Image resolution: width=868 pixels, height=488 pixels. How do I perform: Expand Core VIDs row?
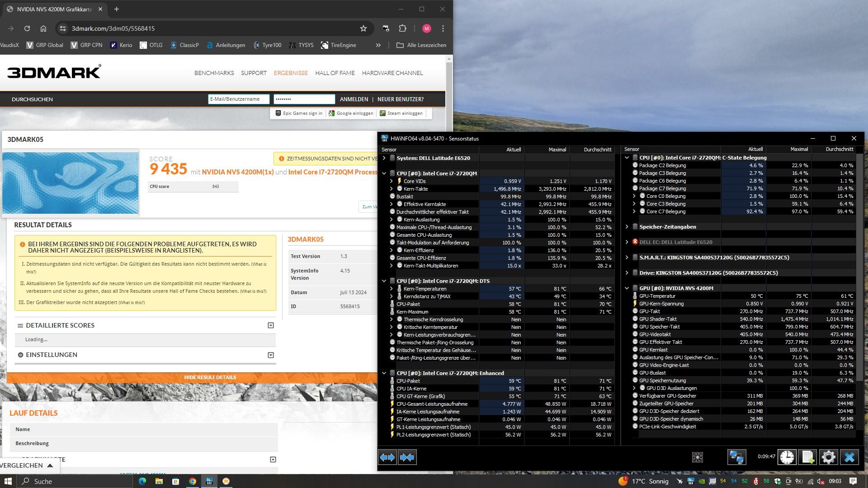tap(392, 181)
